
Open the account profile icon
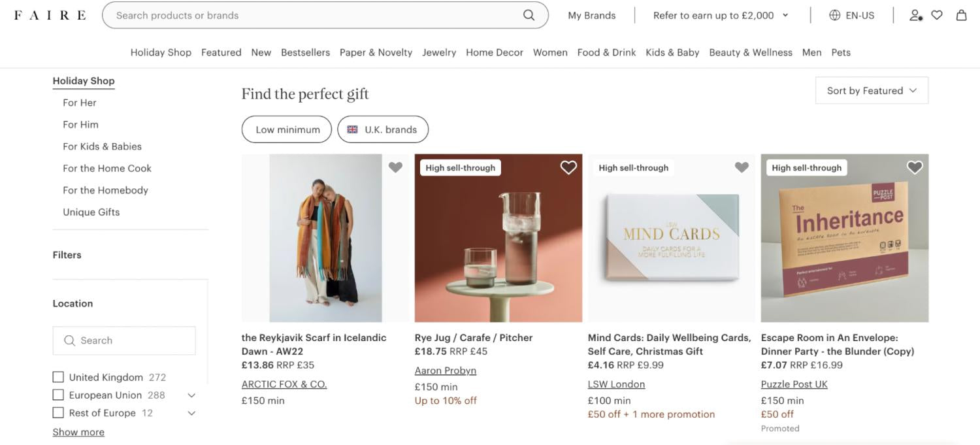(x=915, y=15)
